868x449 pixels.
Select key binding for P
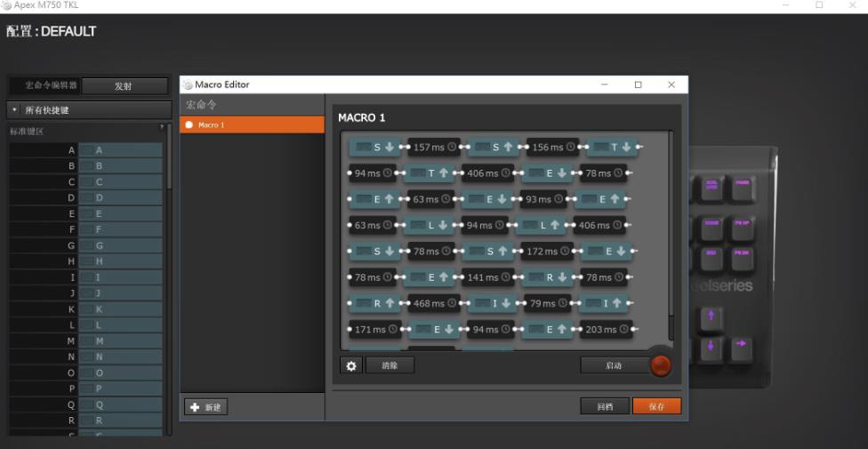(120, 389)
